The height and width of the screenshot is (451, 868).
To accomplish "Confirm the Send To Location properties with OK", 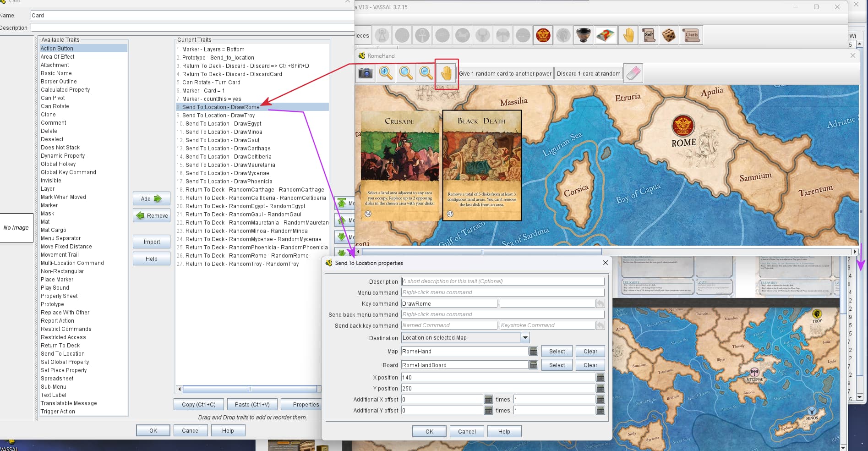I will [x=429, y=431].
